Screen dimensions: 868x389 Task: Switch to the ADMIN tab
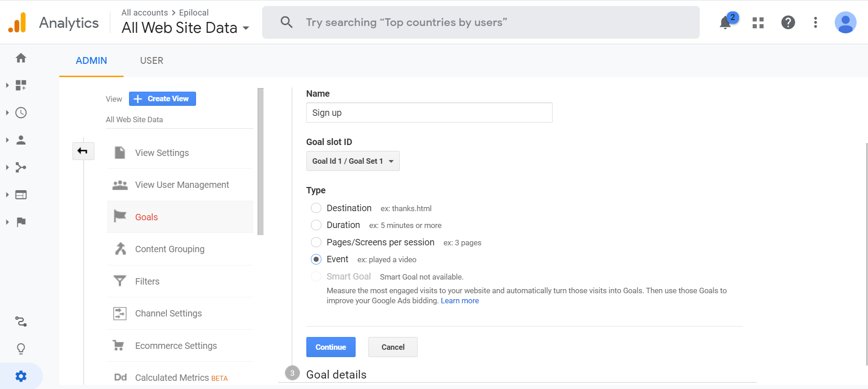point(91,61)
